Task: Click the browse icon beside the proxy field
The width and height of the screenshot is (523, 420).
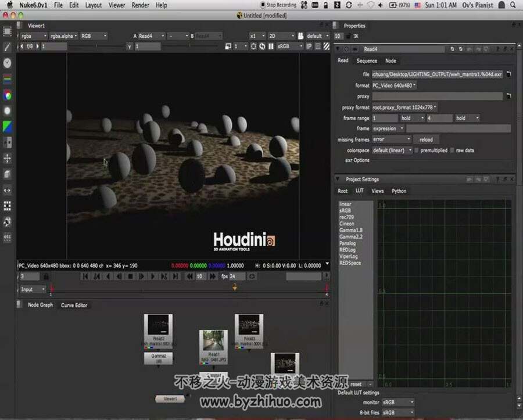Action: [508, 96]
